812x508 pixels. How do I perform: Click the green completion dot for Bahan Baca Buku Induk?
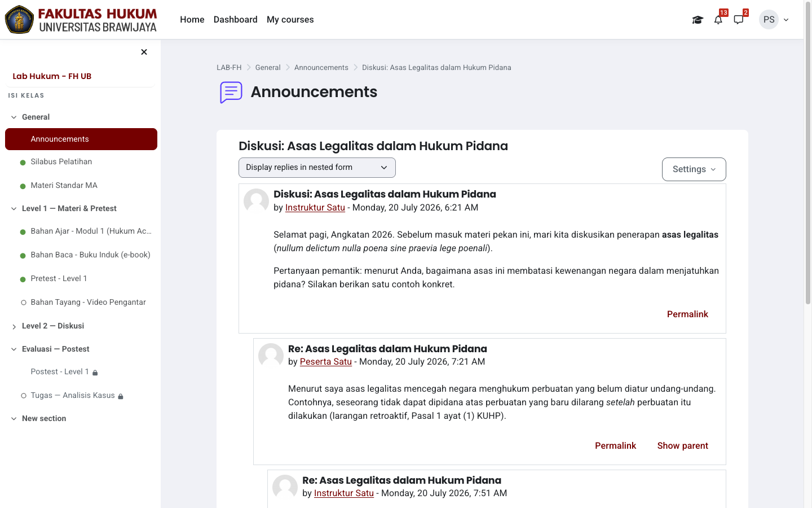point(23,256)
